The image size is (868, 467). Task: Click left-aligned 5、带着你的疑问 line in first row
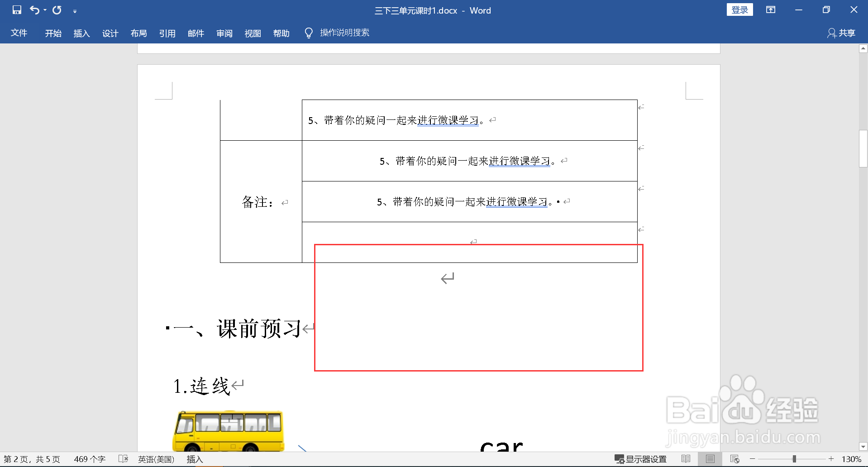396,120
